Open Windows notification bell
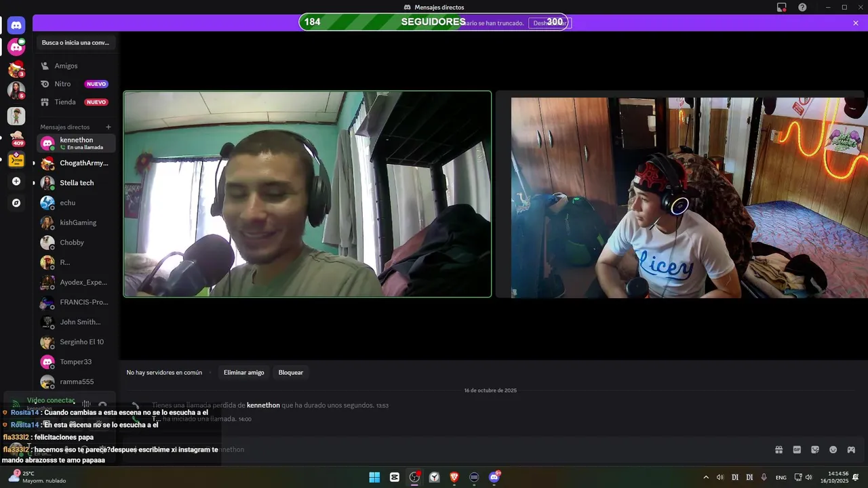The image size is (868, 488). point(856,477)
